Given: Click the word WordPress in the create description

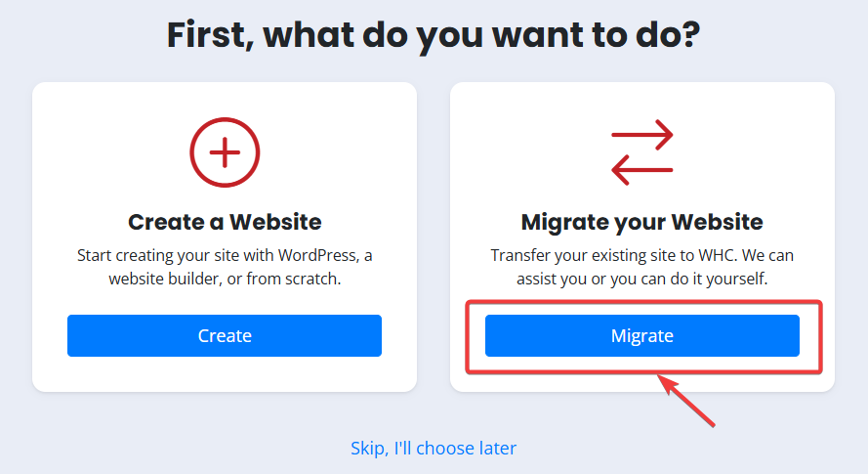Looking at the screenshot, I should click(317, 255).
